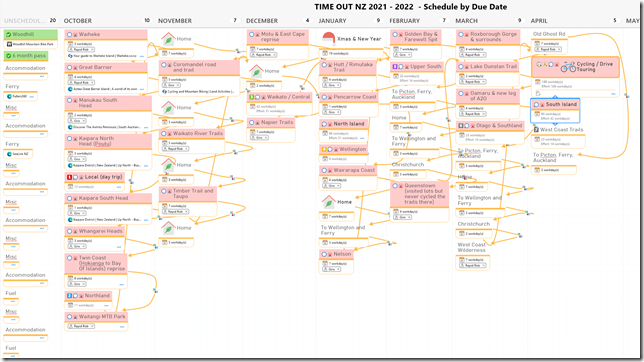Click the priority 7 icon on West Coast Trails
The width and height of the screenshot is (644, 362).
pyautogui.click(x=536, y=129)
